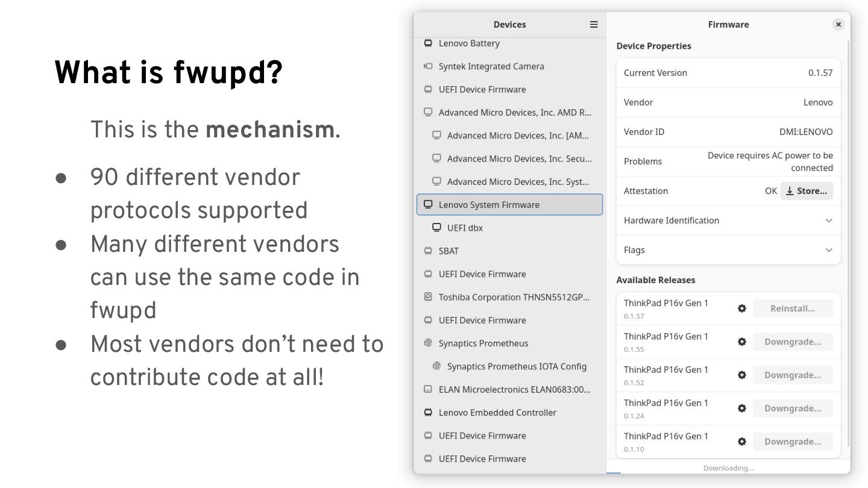Click the Lenovo Embedded Controller chip icon
The width and height of the screenshot is (868, 488).
click(428, 413)
